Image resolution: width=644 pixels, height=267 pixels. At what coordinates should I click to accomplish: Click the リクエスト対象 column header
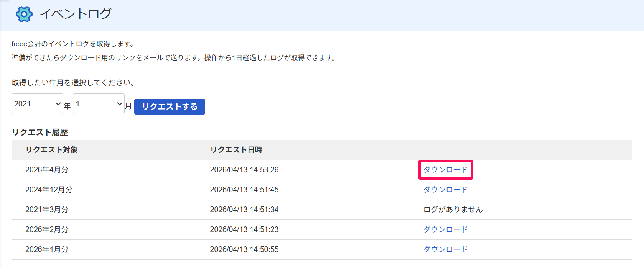click(51, 150)
